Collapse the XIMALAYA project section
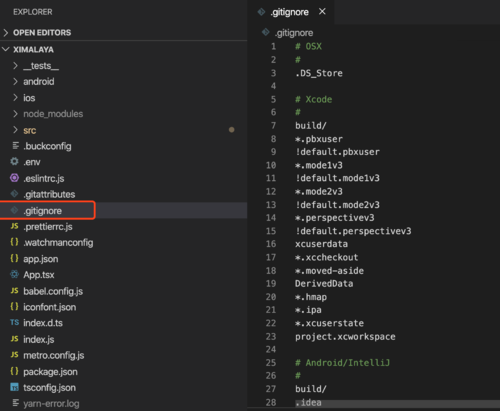Screen dimensions: 500x411 click(6, 49)
